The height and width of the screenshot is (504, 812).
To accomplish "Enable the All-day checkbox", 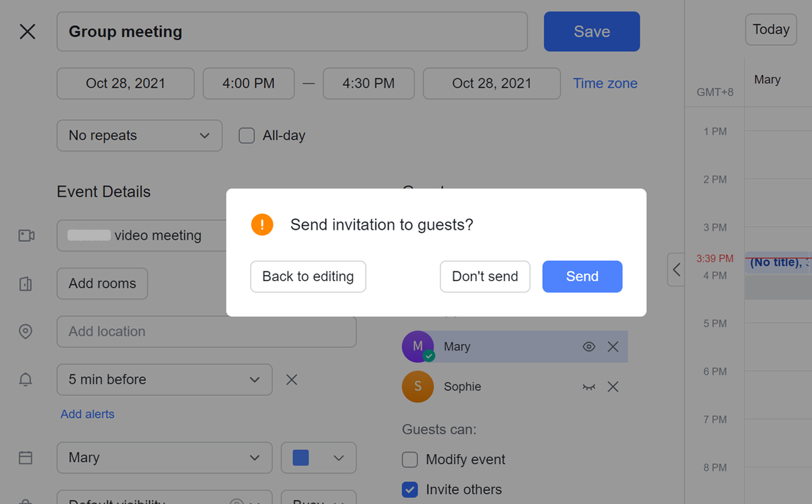I will click(x=247, y=136).
